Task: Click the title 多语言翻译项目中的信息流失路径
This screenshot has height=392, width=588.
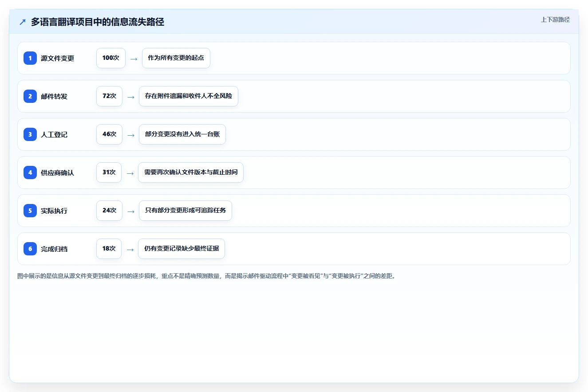Action: [x=98, y=22]
